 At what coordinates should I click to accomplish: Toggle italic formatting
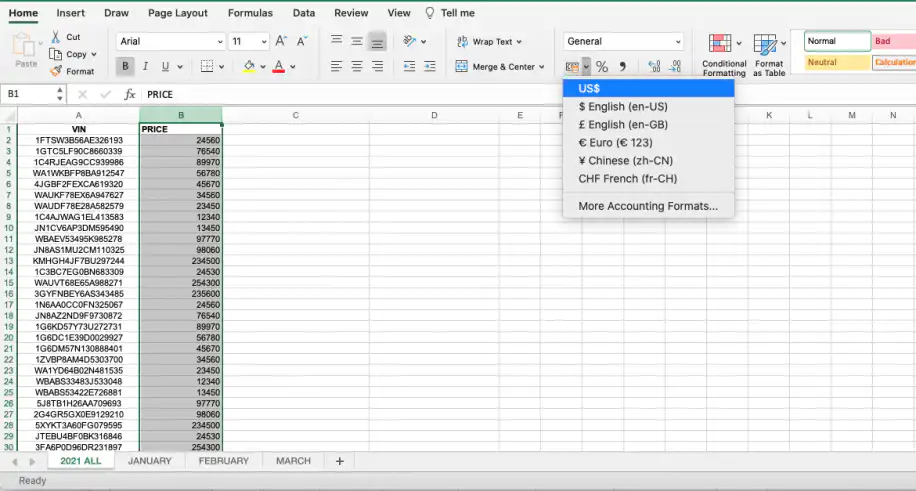click(x=145, y=67)
